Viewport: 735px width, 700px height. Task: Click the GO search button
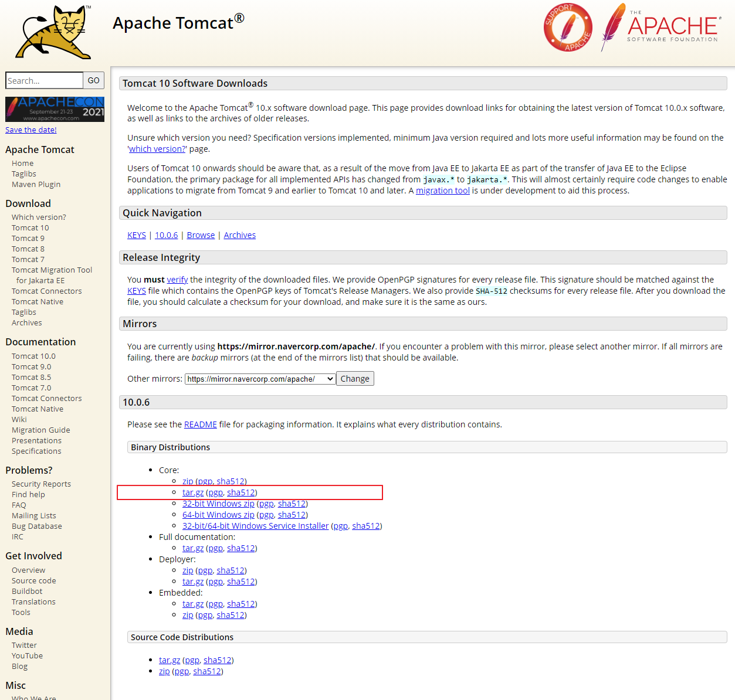tap(93, 80)
